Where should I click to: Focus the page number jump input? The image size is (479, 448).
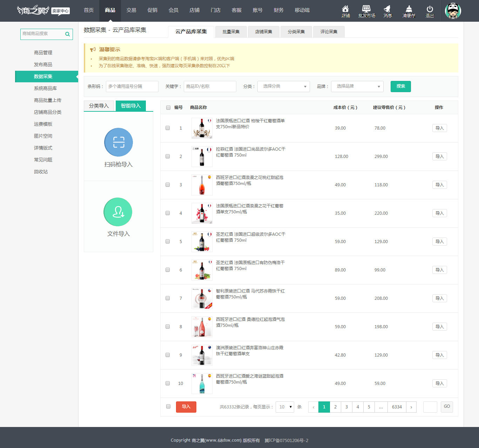click(430, 407)
